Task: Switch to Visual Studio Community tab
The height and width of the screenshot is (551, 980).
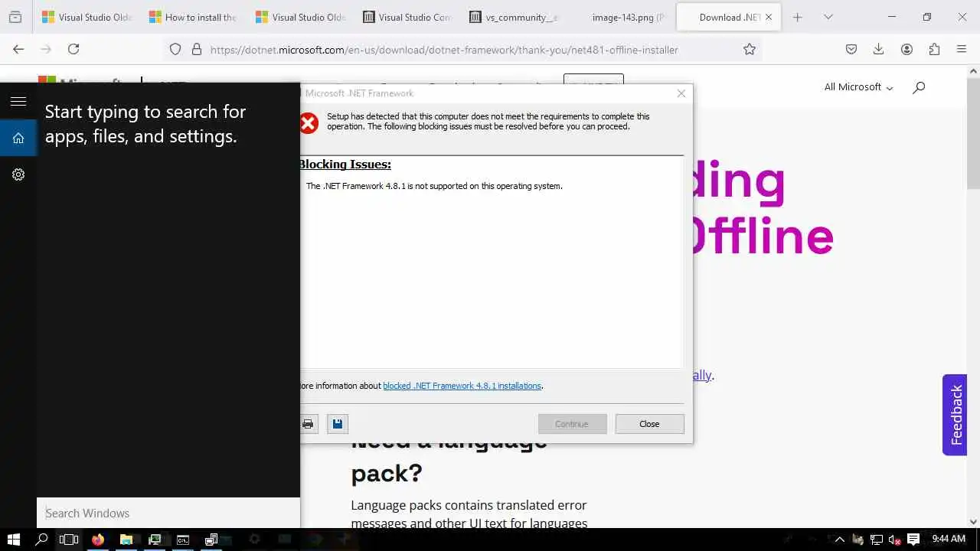Action: (x=407, y=17)
